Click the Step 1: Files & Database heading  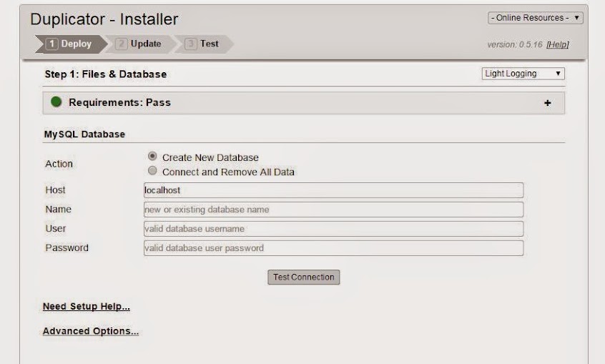pos(106,74)
